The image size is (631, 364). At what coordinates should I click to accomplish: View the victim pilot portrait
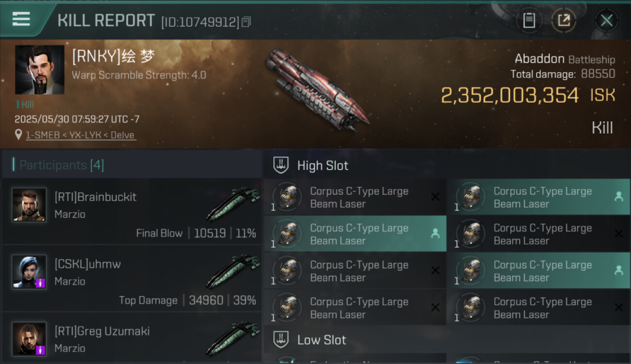pyautogui.click(x=39, y=70)
